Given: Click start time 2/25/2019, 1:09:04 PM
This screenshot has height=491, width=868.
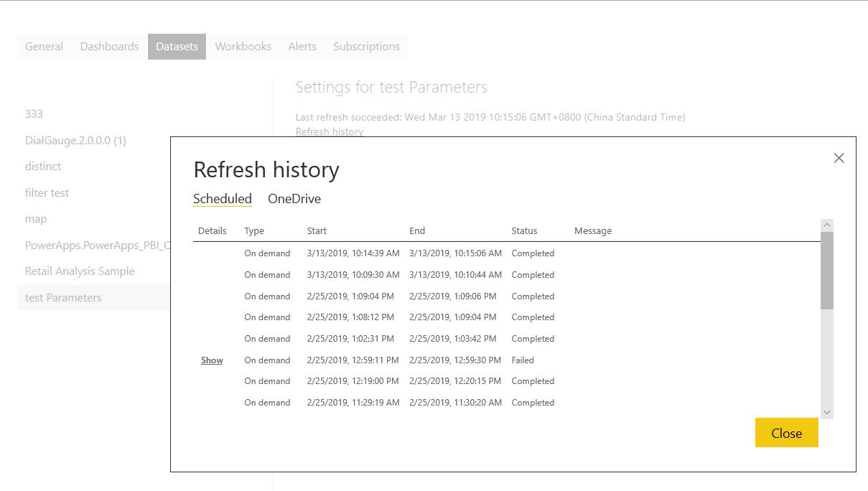Looking at the screenshot, I should (350, 296).
